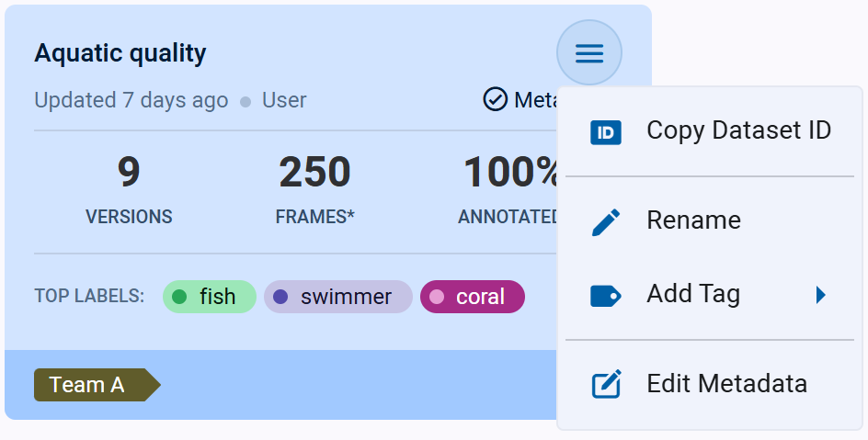868x440 pixels.
Task: Click the fish label chip
Action: pyautogui.click(x=210, y=297)
